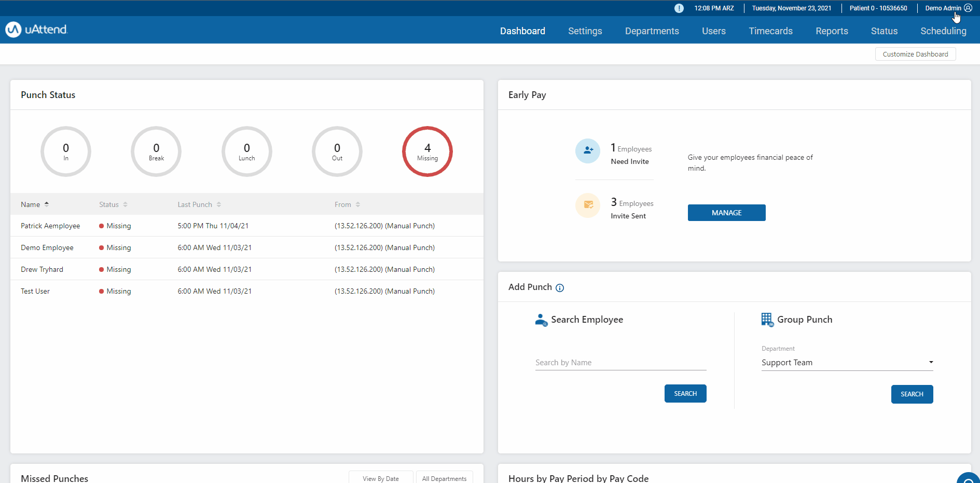Click the Need Invite employee icon

coord(588,151)
